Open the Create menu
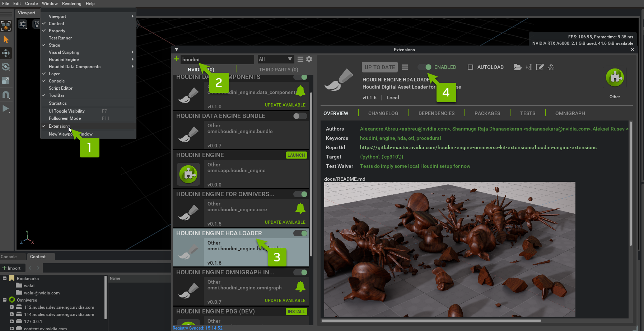Viewport: 644px width, 331px height. (x=31, y=4)
